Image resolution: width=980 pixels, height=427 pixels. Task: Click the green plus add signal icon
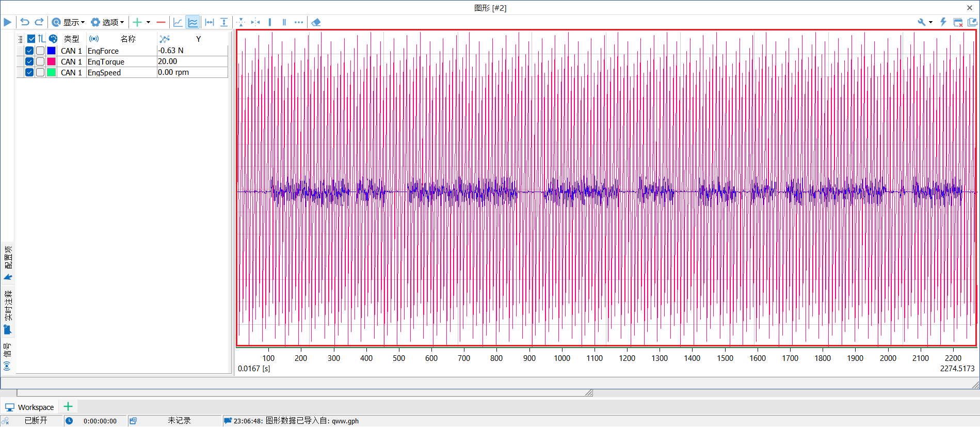pyautogui.click(x=137, y=22)
